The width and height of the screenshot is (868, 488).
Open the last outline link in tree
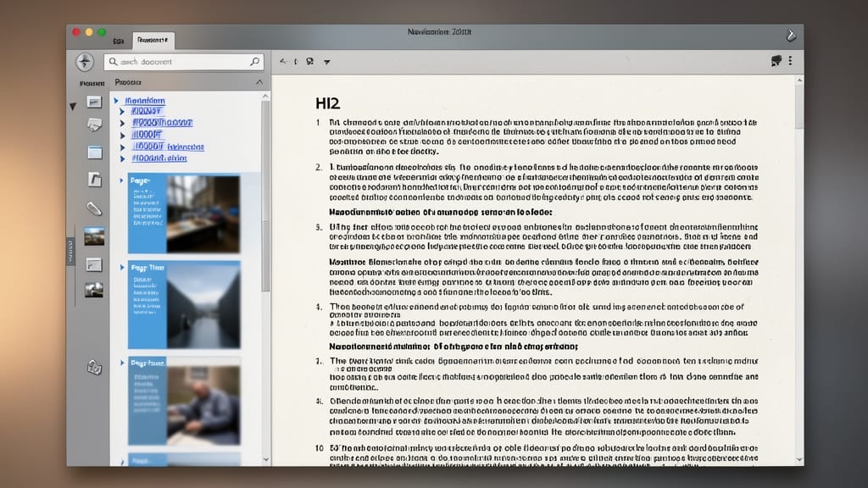[159, 158]
